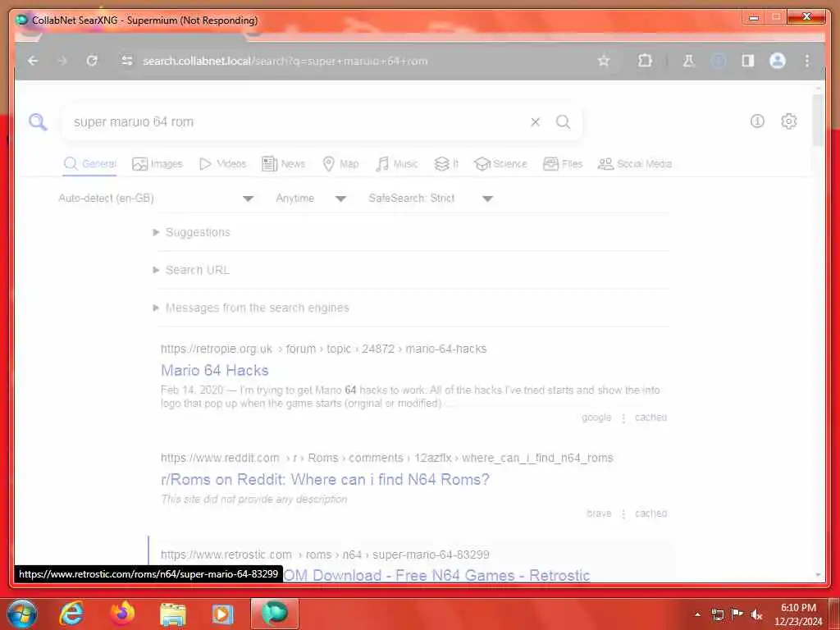Open SearXNG preferences gear icon
The height and width of the screenshot is (630, 840).
click(788, 121)
